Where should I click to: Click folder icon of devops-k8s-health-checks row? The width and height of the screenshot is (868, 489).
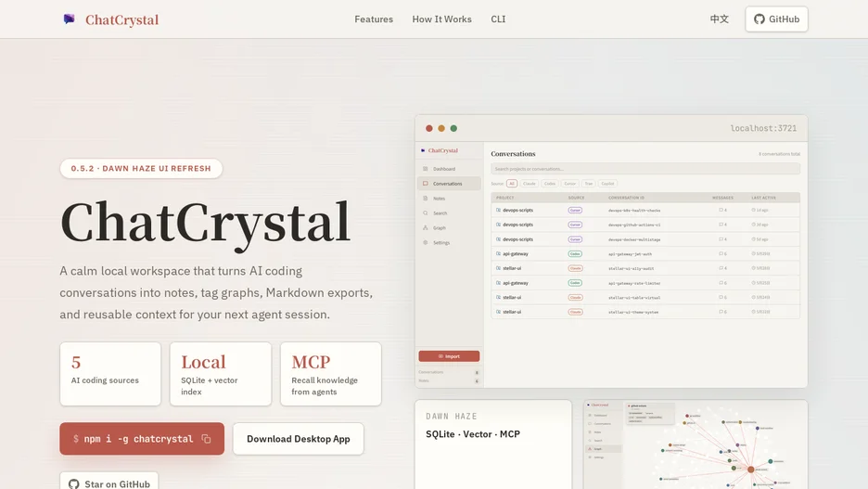(498, 210)
